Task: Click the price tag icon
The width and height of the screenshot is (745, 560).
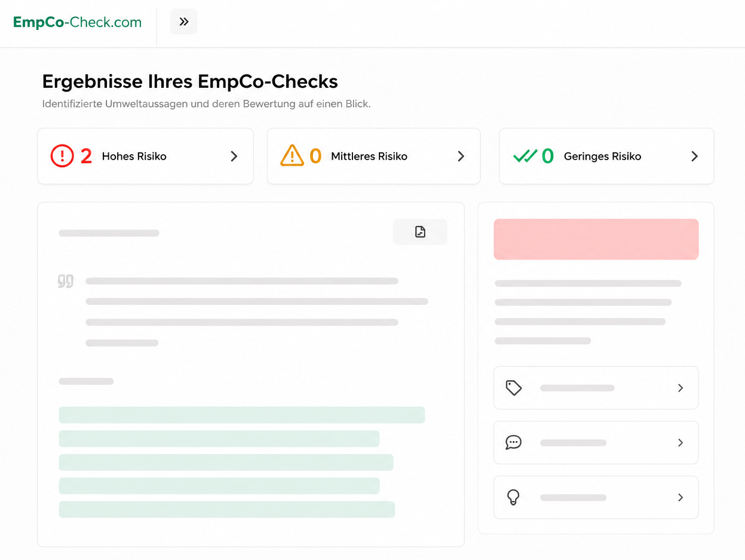Action: point(514,388)
